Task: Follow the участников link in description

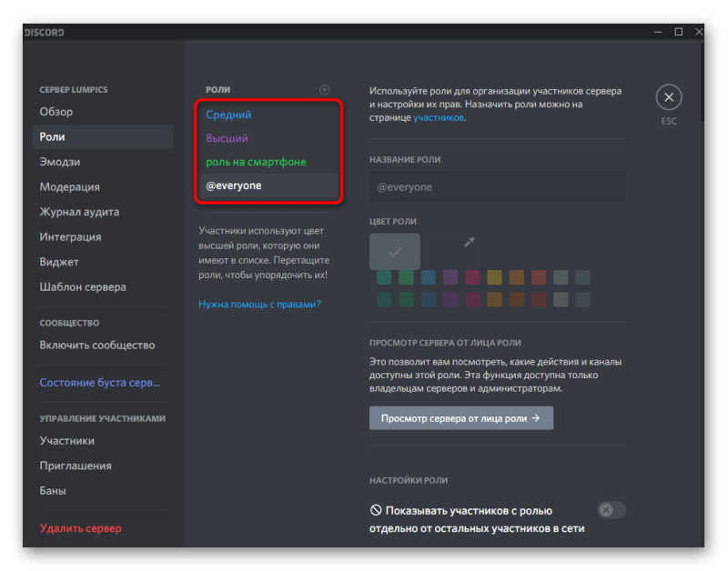Action: pos(439,118)
